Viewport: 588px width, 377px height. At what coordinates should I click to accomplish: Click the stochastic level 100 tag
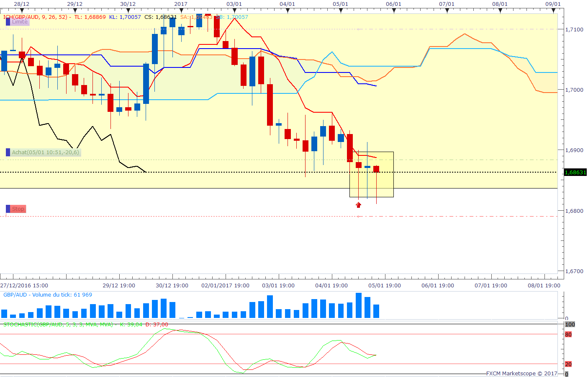(x=570, y=324)
